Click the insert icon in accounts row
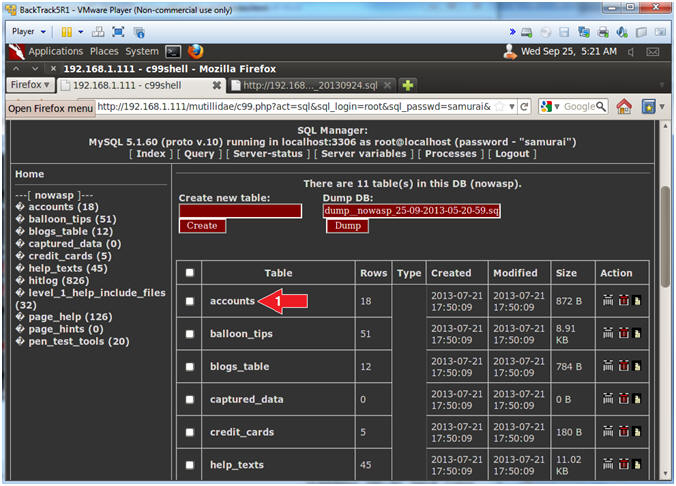 (x=636, y=301)
